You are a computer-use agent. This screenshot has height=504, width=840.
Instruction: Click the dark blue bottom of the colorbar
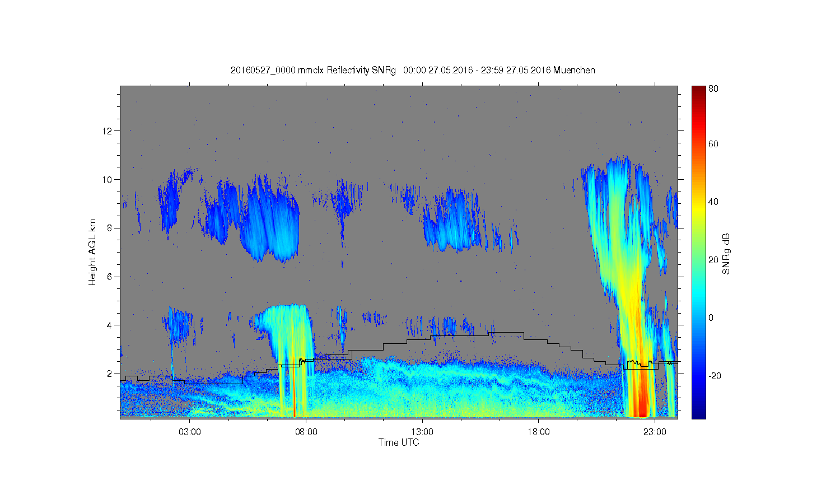click(698, 413)
